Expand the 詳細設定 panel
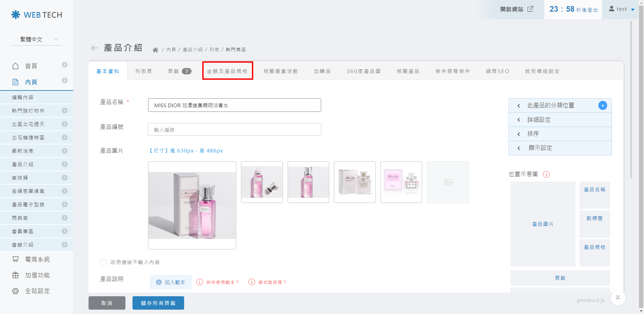Viewport: 644px width, 314px height. pos(560,120)
